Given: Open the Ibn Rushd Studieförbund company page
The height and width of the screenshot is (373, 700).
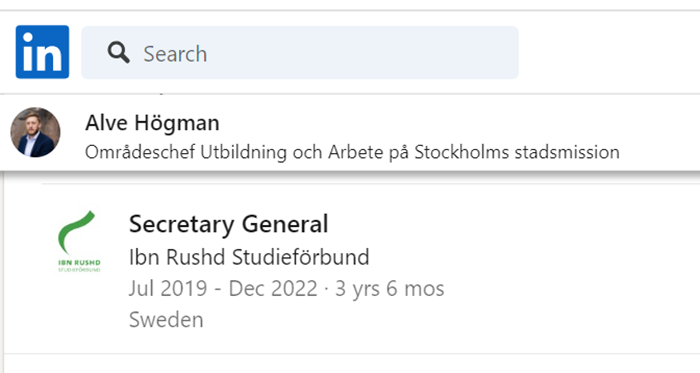Looking at the screenshot, I should click(249, 257).
